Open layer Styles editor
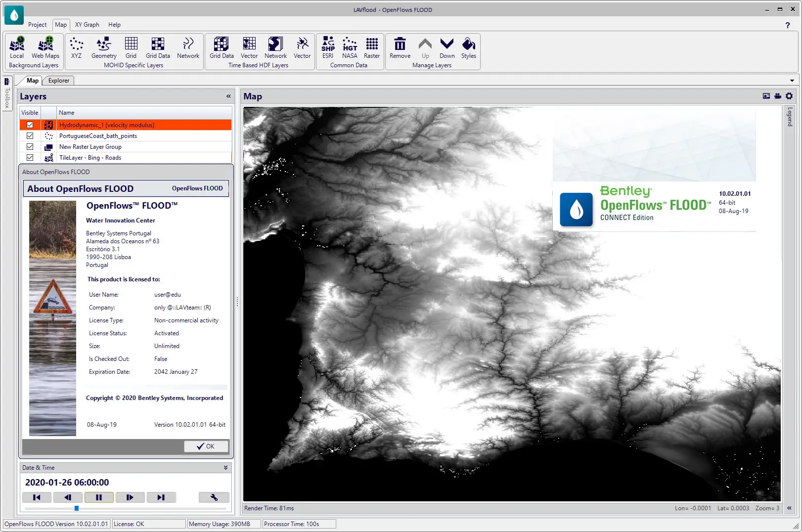Viewport: 802px width, 532px height. (x=469, y=48)
